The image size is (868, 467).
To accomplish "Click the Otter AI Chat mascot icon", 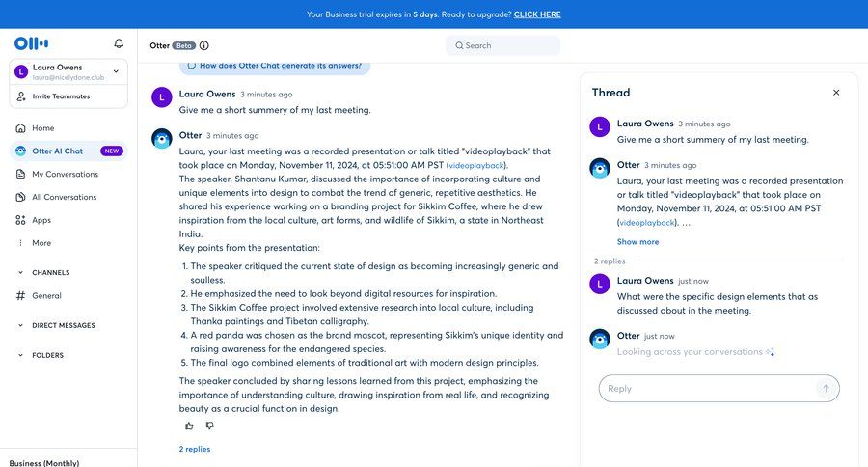I will [x=20, y=151].
